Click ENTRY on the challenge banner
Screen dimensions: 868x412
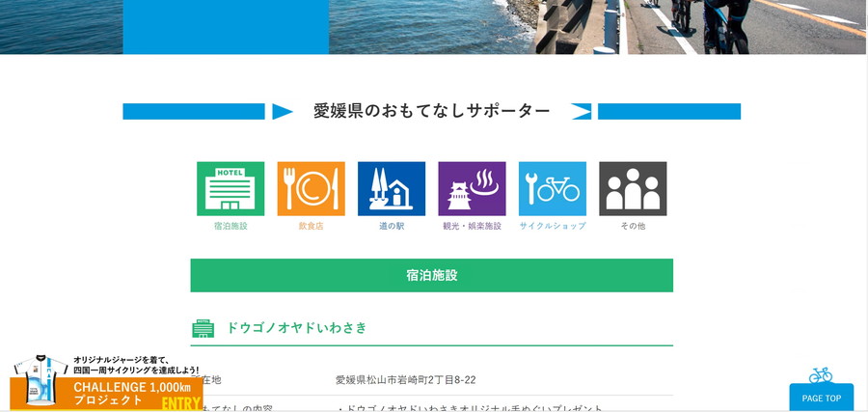[x=180, y=401]
